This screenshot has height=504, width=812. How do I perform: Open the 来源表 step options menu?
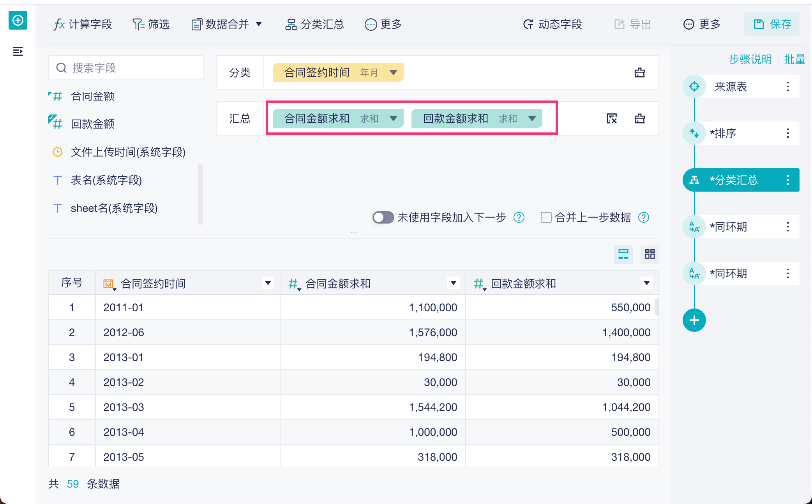coord(787,86)
